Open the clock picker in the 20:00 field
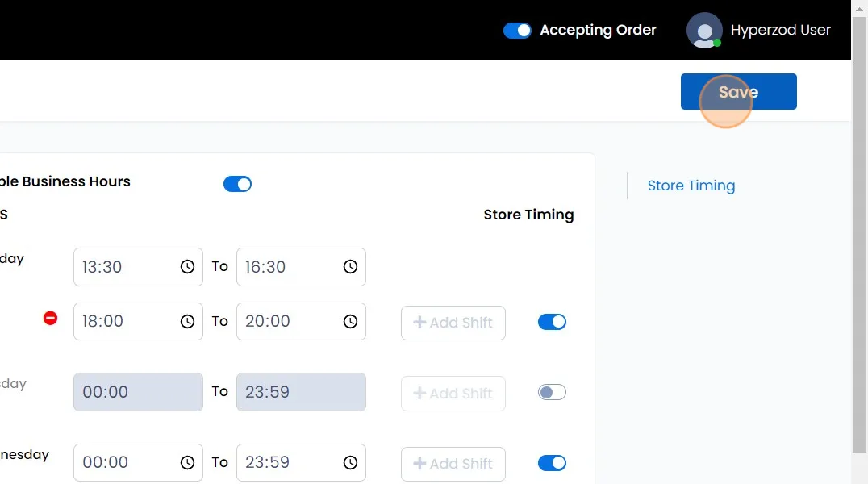This screenshot has height=484, width=868. 350,321
